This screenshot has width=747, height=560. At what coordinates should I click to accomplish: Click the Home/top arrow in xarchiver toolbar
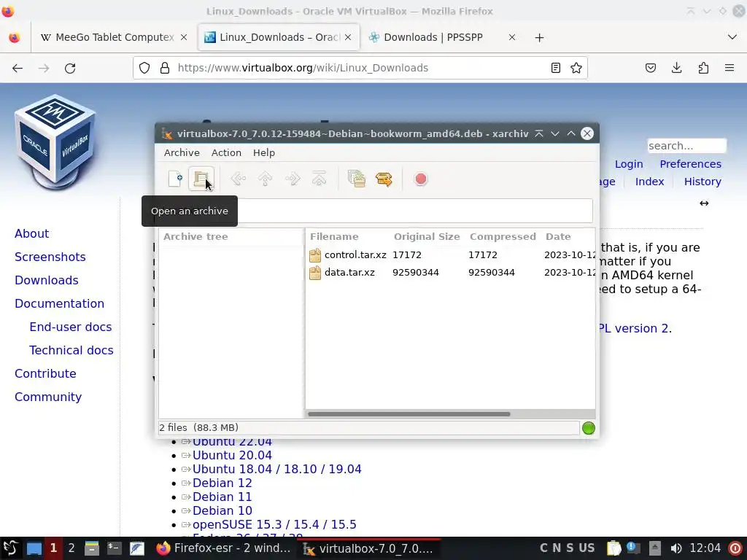[x=320, y=179]
